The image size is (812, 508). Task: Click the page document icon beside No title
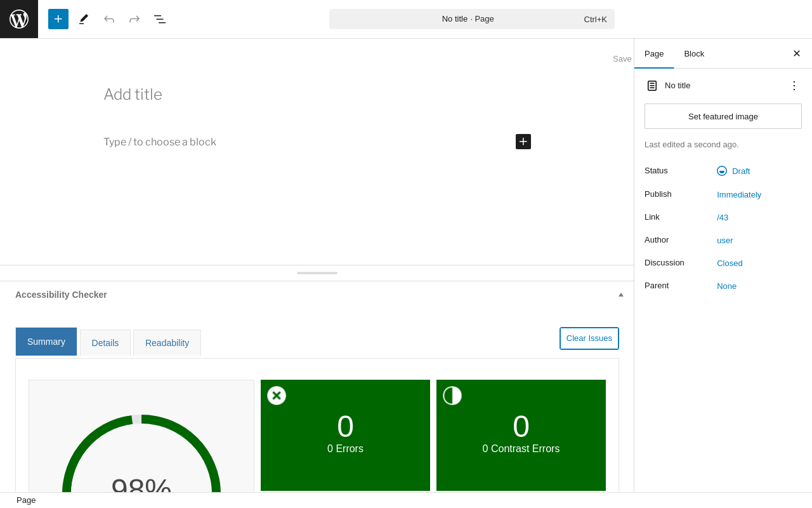click(652, 86)
